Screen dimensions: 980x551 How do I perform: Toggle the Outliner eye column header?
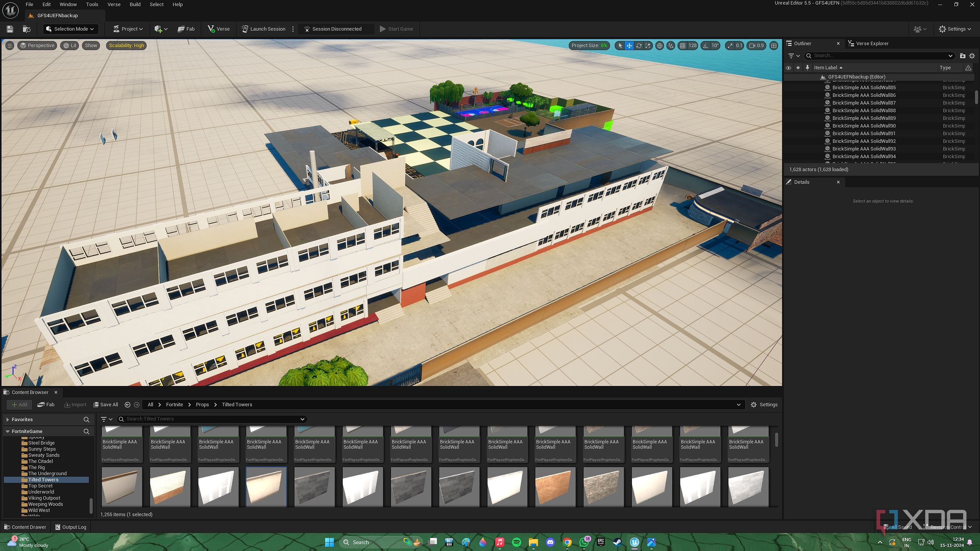(x=788, y=68)
